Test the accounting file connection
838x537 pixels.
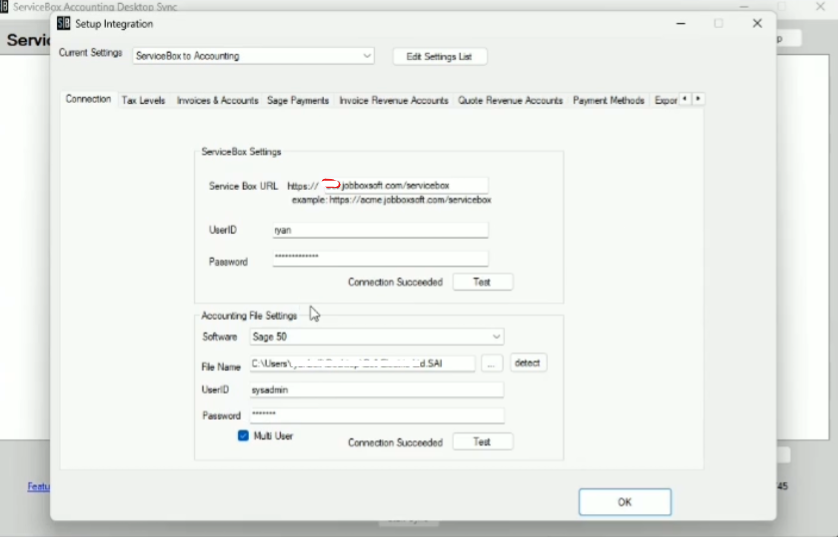point(482,442)
